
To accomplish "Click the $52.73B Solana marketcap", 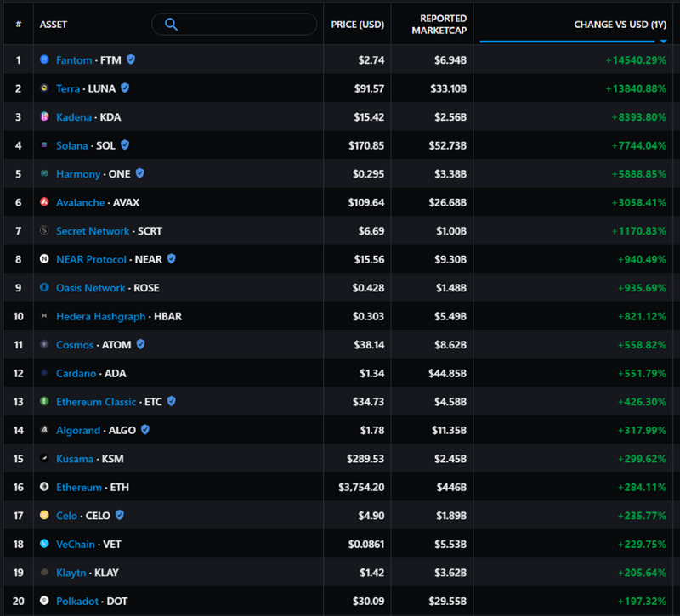I will tap(448, 145).
